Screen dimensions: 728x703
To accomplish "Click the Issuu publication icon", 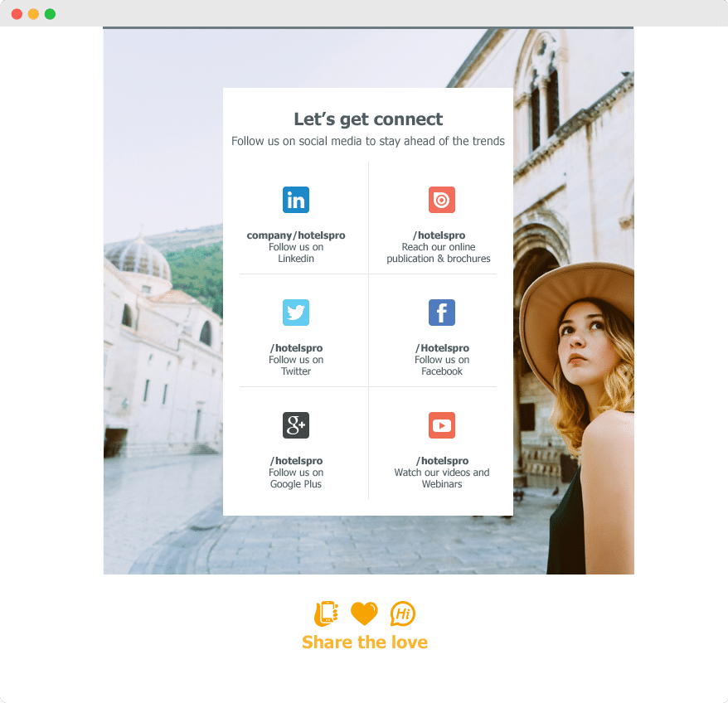I will [x=442, y=200].
